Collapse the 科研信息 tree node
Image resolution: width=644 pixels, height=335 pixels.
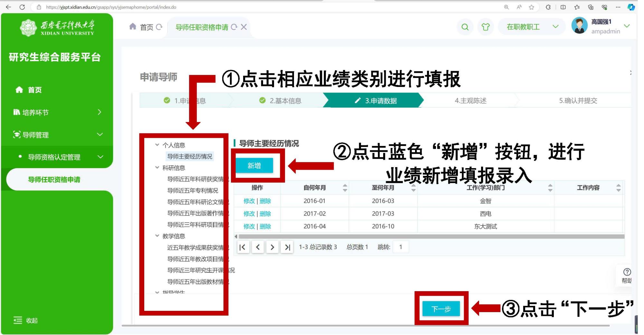pyautogui.click(x=157, y=167)
